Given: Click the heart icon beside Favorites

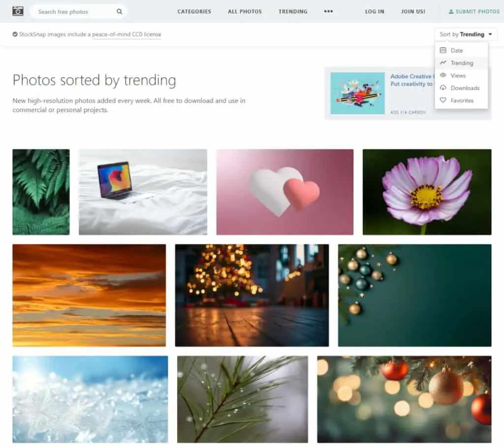Looking at the screenshot, I should pyautogui.click(x=443, y=100).
